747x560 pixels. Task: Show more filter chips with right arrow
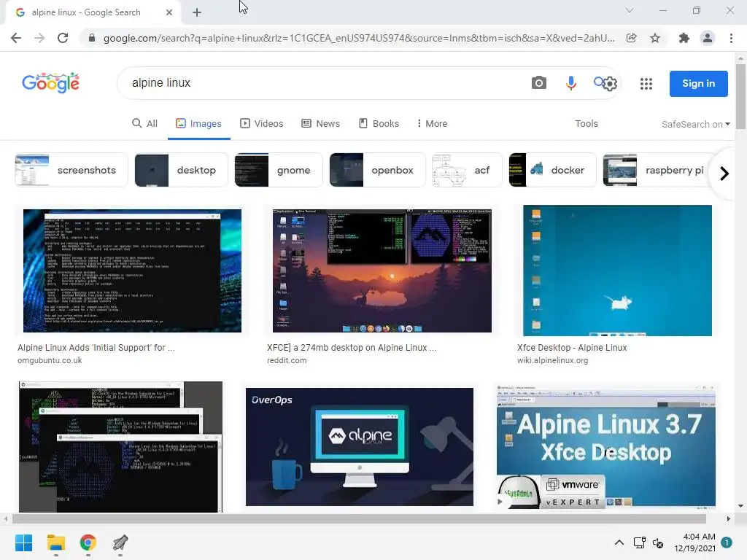724,174
